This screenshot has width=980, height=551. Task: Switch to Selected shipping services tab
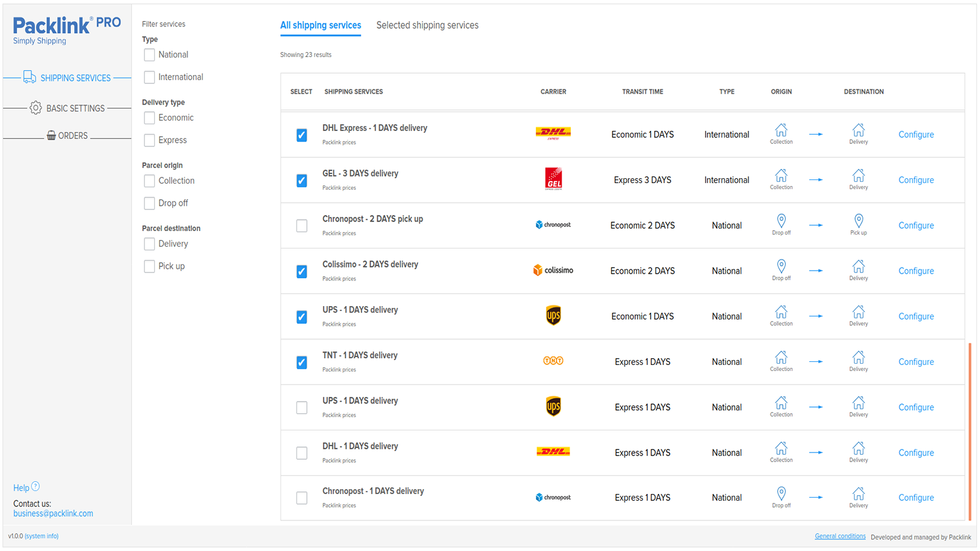pos(428,25)
